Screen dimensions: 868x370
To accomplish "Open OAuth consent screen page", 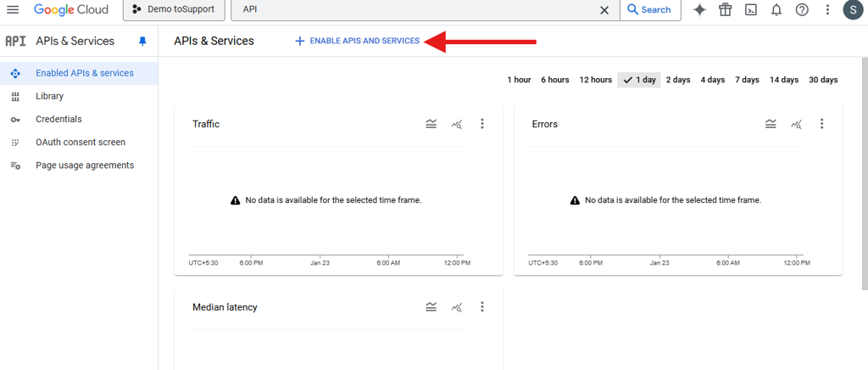I will point(79,143).
